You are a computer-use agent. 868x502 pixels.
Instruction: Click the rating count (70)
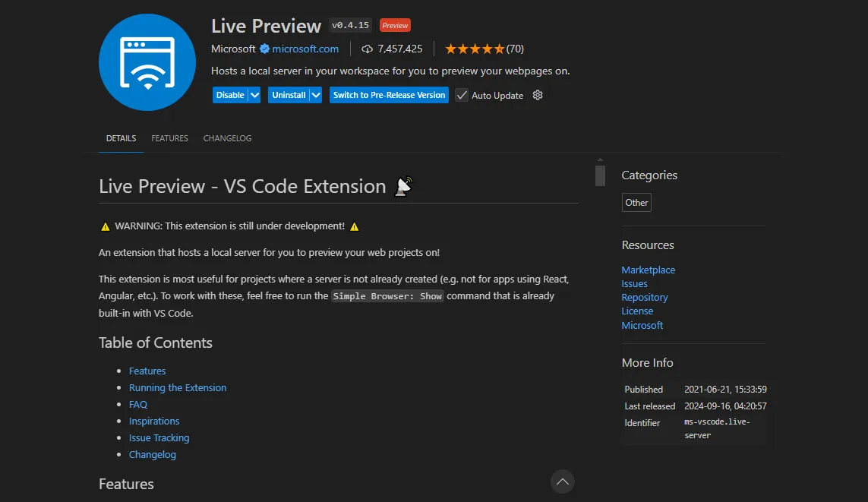tap(515, 49)
